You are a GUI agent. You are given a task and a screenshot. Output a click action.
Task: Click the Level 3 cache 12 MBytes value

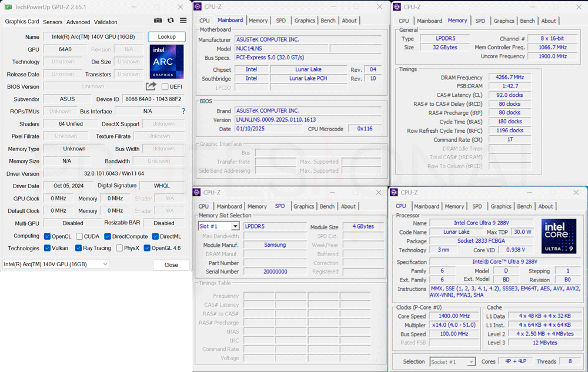pos(545,343)
